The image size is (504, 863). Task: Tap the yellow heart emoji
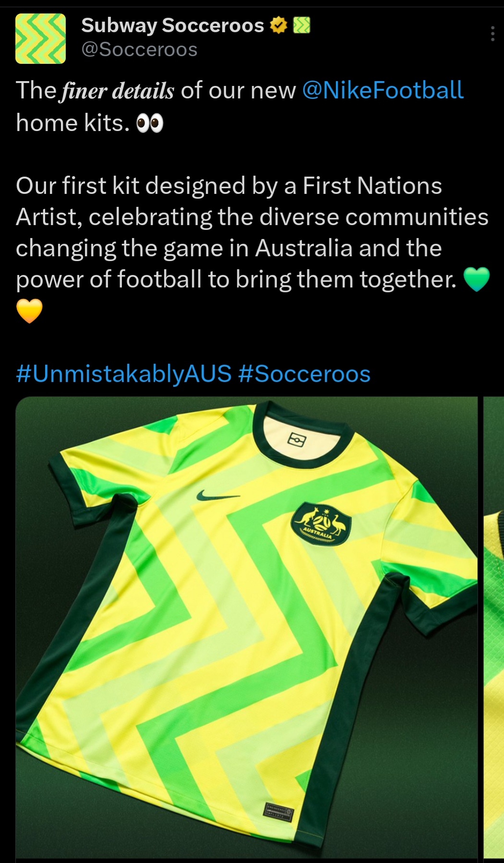[29, 311]
